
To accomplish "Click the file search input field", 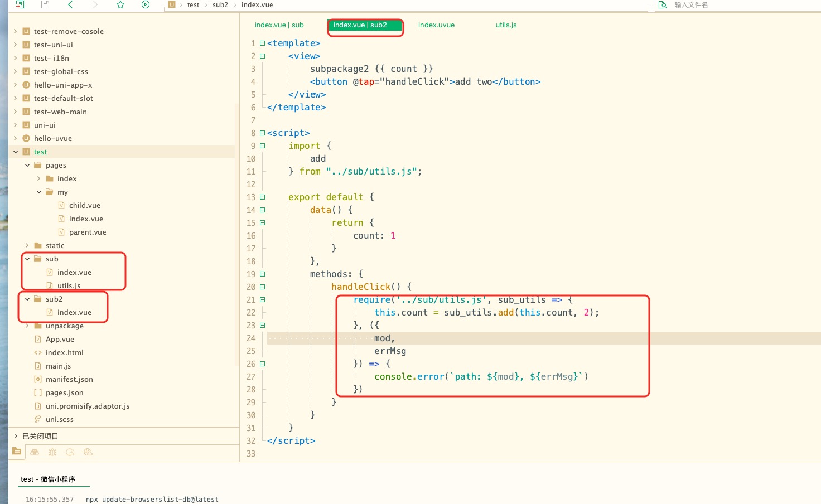I will click(725, 5).
